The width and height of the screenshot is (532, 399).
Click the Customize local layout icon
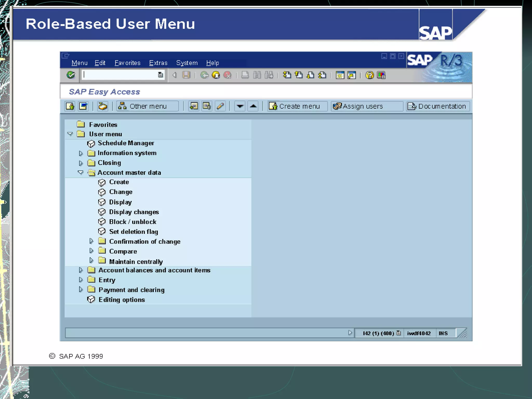tap(381, 75)
